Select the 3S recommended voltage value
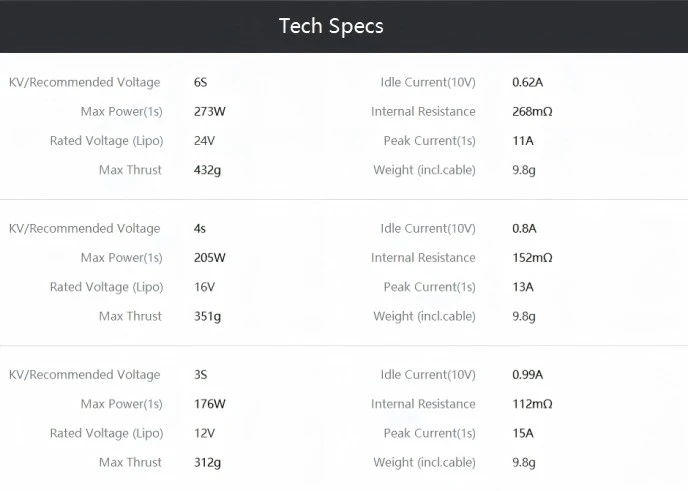 202,375
